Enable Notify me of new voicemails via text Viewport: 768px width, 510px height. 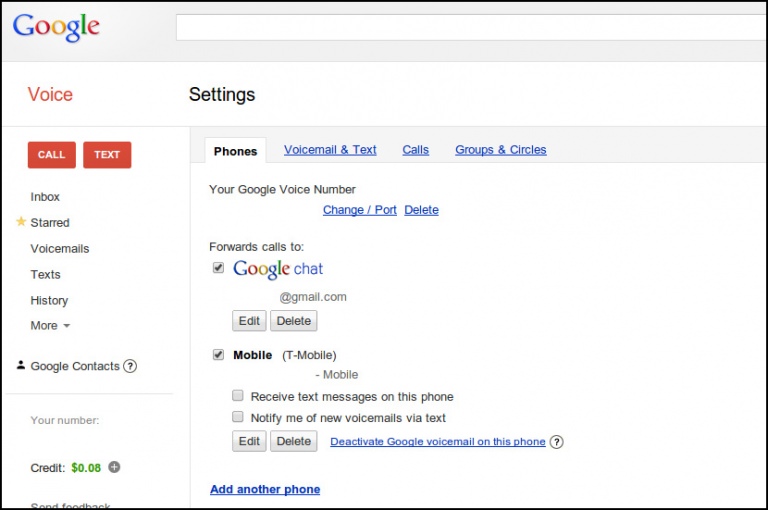(238, 417)
